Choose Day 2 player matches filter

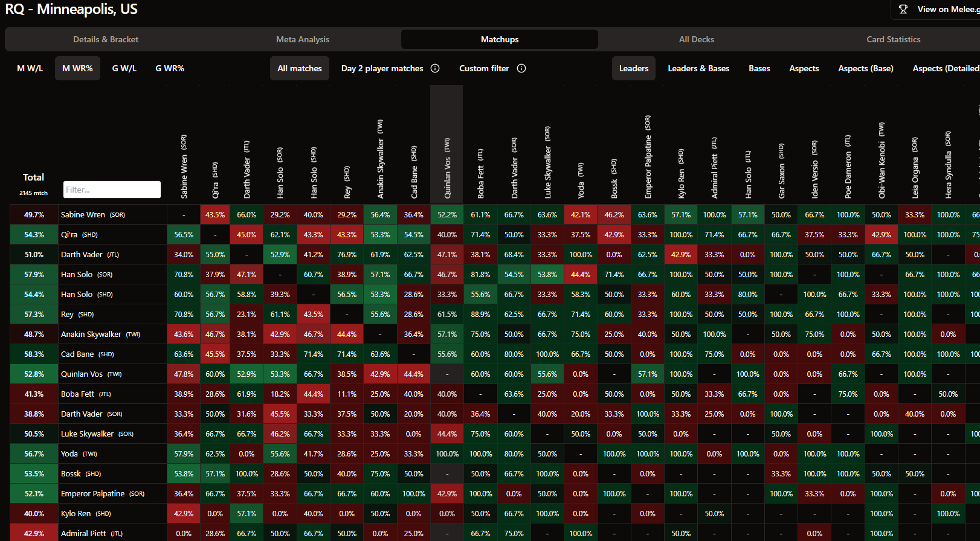382,68
